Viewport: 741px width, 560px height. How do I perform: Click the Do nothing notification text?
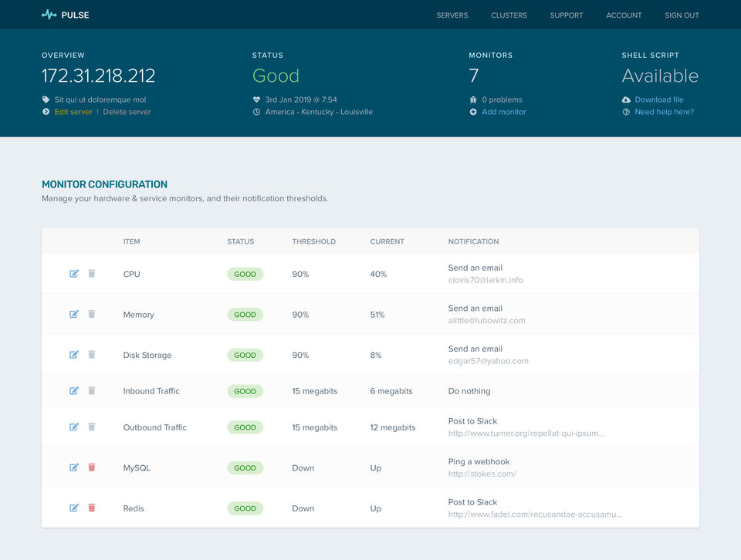pyautogui.click(x=469, y=391)
